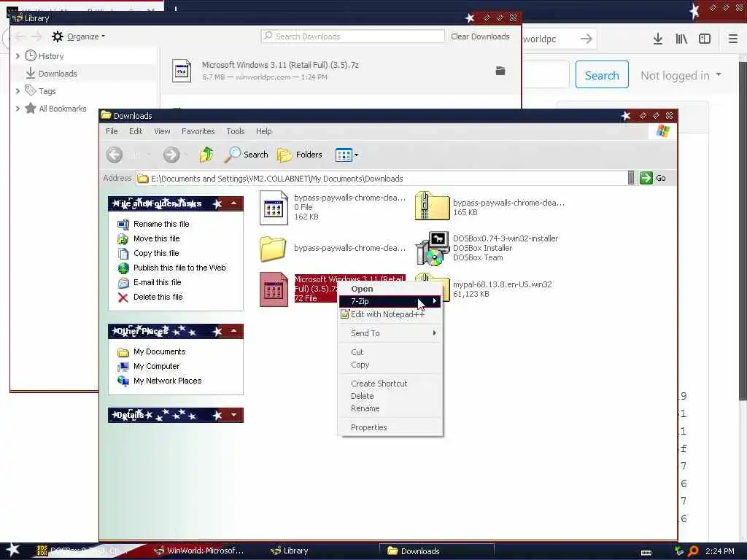
Task: Select the DOSBox0.74-3-win32-installer icon
Action: tap(433, 249)
